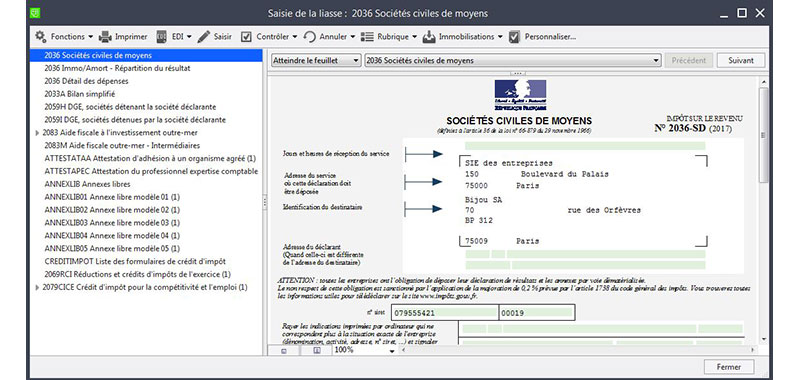Viewport: 800px width, 380px height.
Task: Select 'ATTESTATAA Attestation d'adhésion' row
Action: (146, 158)
